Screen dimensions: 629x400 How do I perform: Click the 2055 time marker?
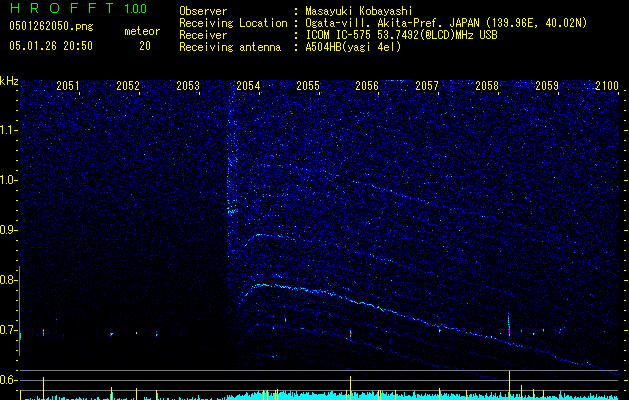[x=308, y=86]
